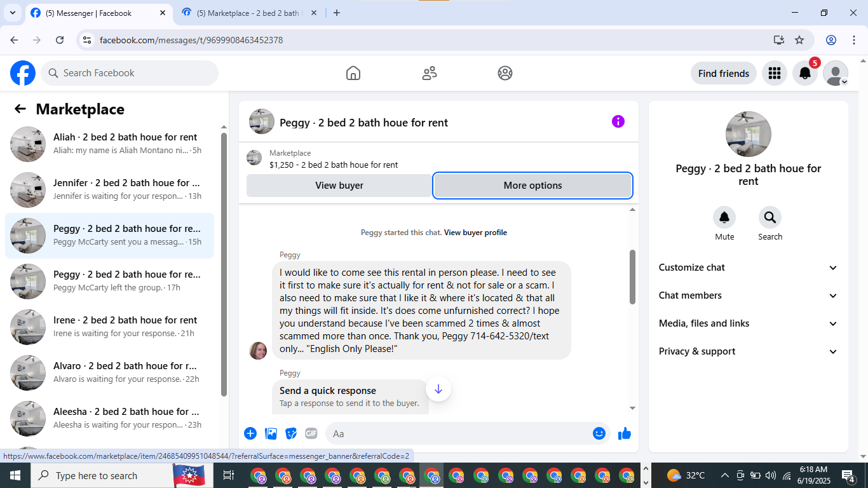
Task: Click the install app icon in address bar
Action: pyautogui.click(x=779, y=40)
